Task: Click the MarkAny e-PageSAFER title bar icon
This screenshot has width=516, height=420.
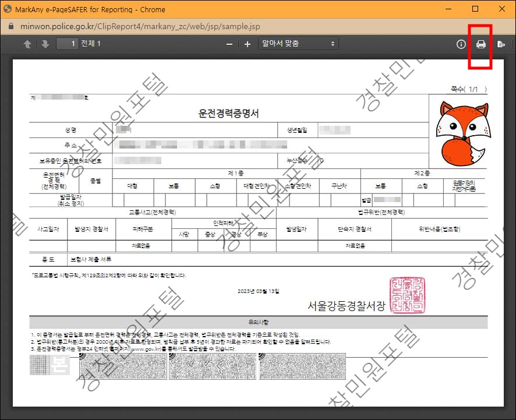Action: (8, 9)
